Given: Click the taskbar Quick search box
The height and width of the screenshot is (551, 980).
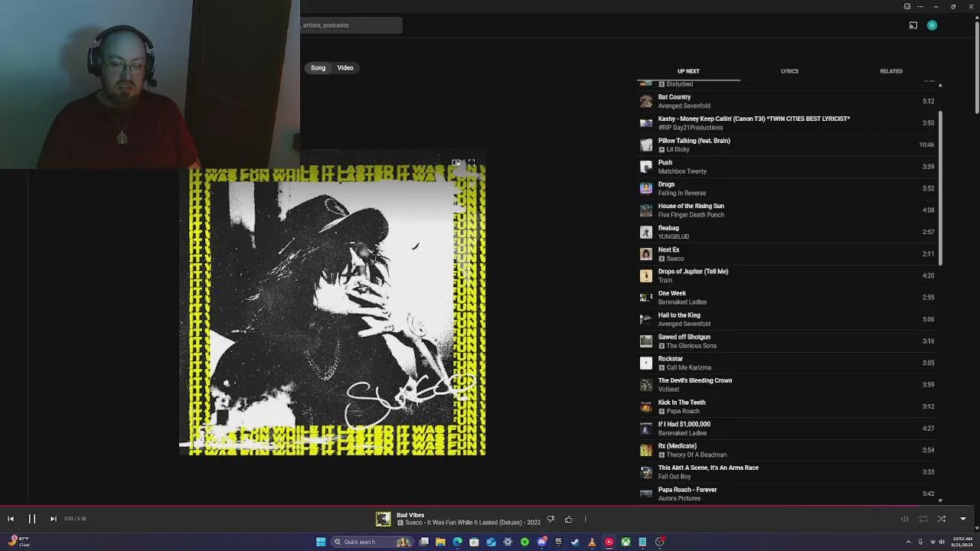Looking at the screenshot, I should [371, 542].
